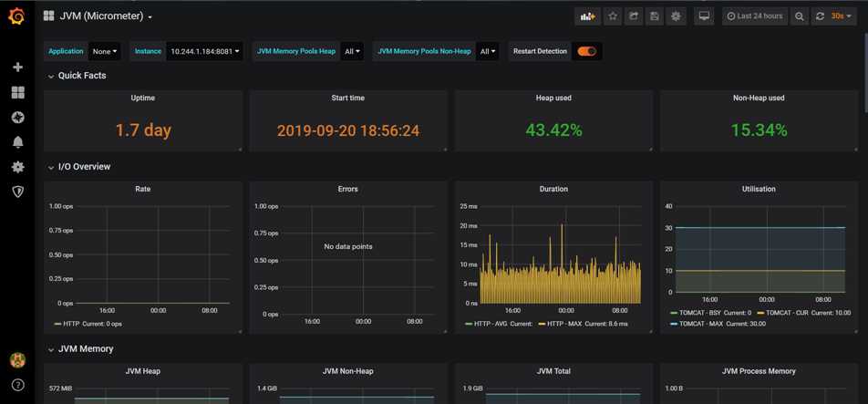868x404 pixels.
Task: Open the Help question mark icon
Action: click(x=17, y=385)
